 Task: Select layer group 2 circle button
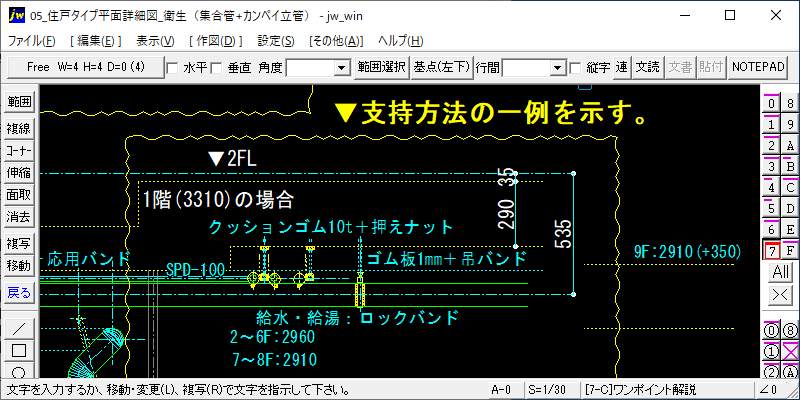coord(771,371)
